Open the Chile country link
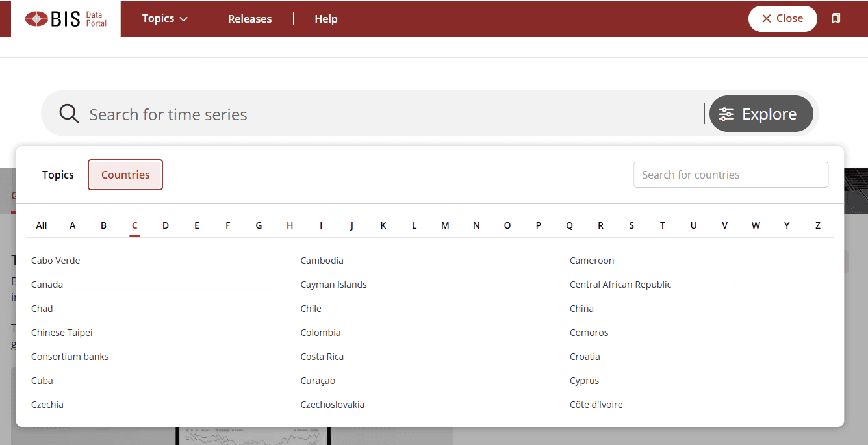 pos(311,309)
